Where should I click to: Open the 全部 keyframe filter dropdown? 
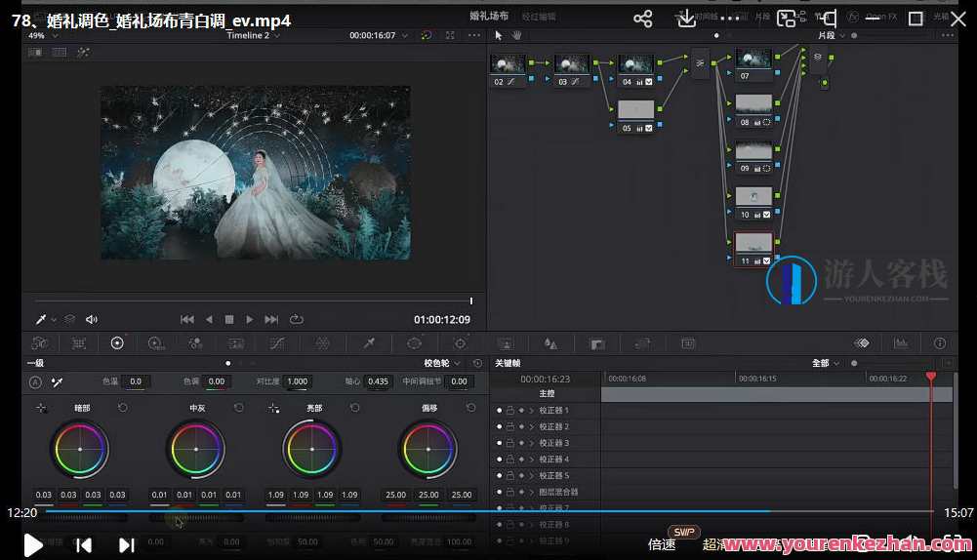[x=826, y=363]
